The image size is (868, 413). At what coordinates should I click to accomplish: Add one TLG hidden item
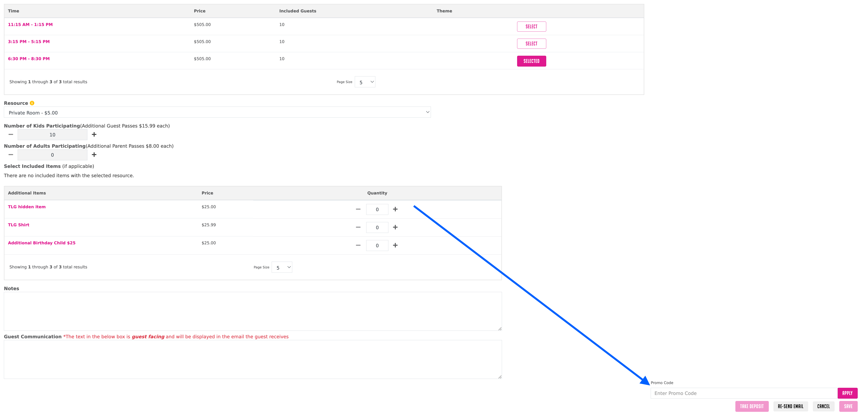point(395,209)
